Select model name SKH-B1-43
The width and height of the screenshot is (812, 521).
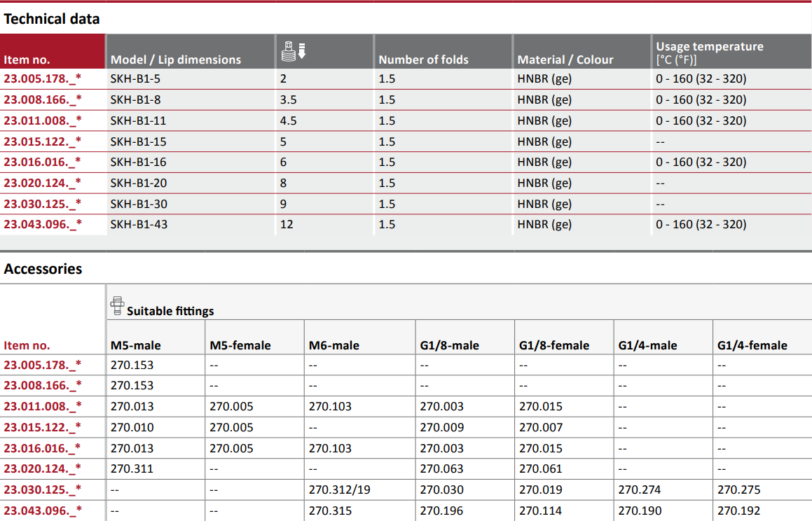139,224
